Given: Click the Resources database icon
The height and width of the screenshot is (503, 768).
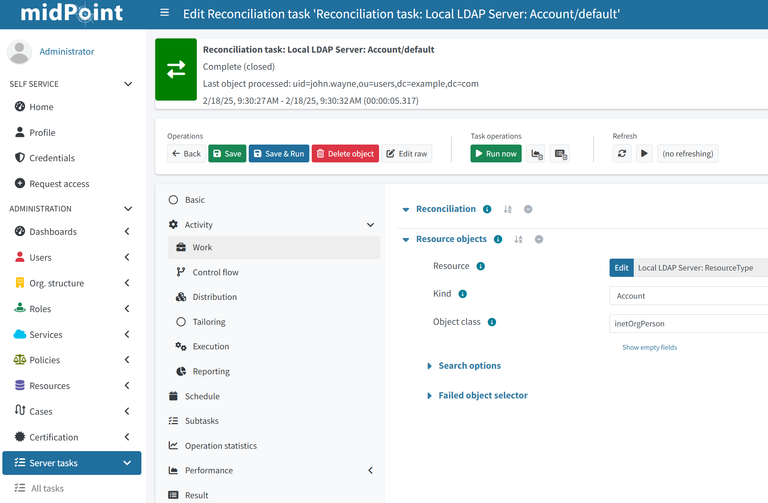Looking at the screenshot, I should pyautogui.click(x=20, y=385).
